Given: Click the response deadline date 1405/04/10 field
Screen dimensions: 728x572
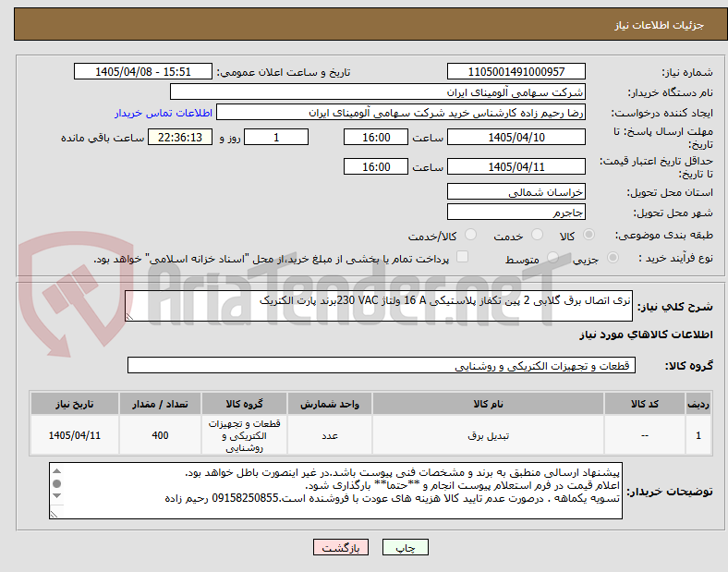Looking at the screenshot, I should pyautogui.click(x=516, y=138).
